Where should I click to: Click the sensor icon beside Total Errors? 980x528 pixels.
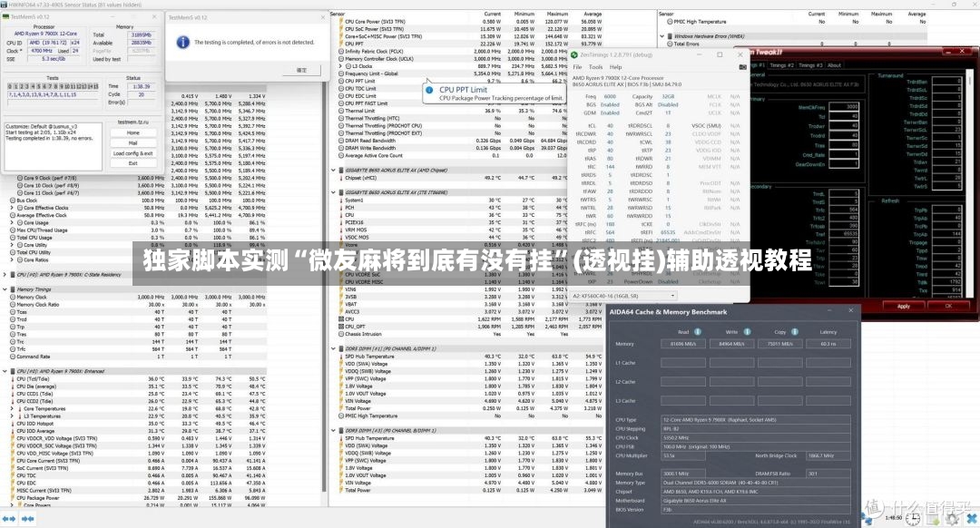pos(670,44)
